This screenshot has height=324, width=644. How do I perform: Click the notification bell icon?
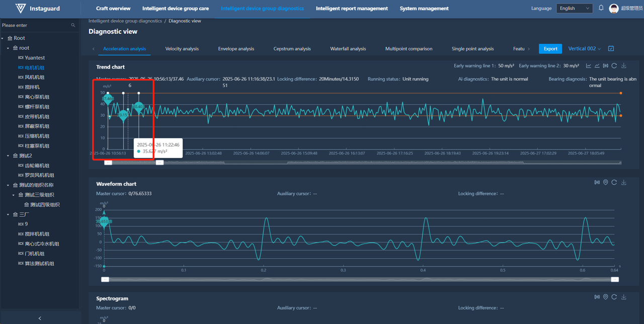[601, 8]
